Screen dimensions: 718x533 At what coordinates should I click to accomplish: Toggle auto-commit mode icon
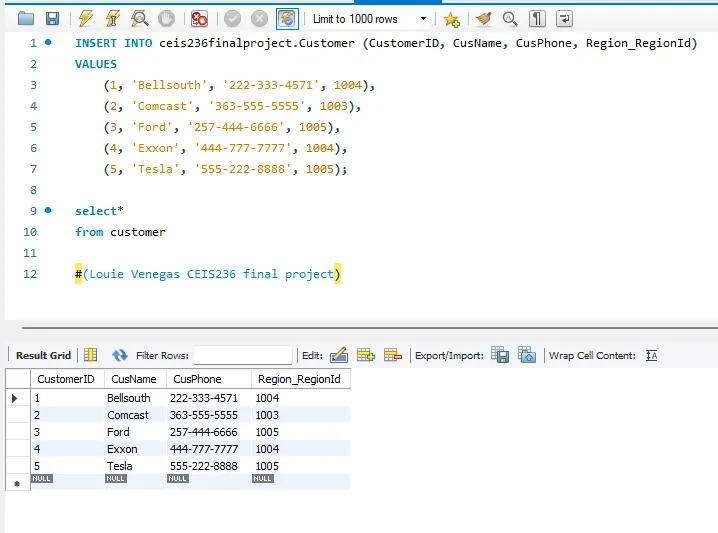[287, 19]
